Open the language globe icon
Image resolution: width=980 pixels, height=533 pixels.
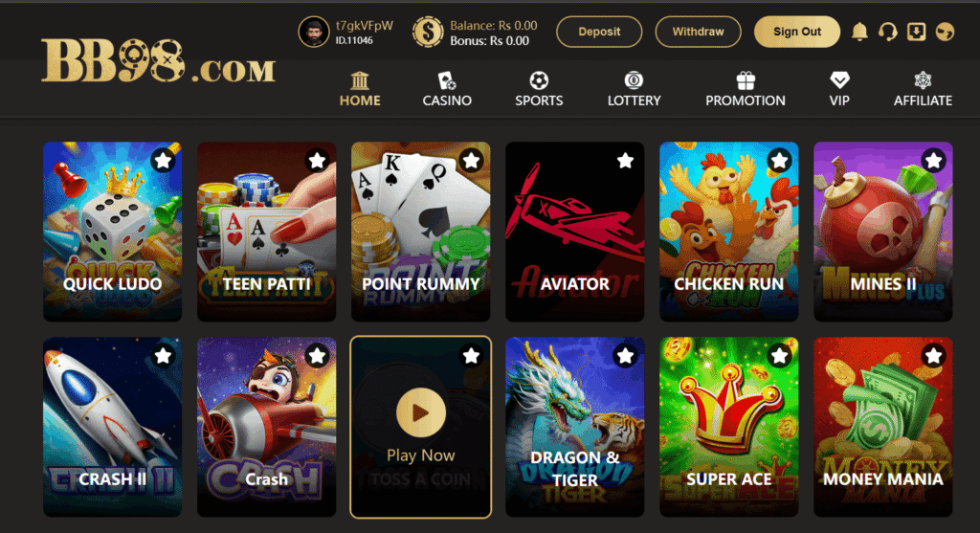[x=945, y=32]
